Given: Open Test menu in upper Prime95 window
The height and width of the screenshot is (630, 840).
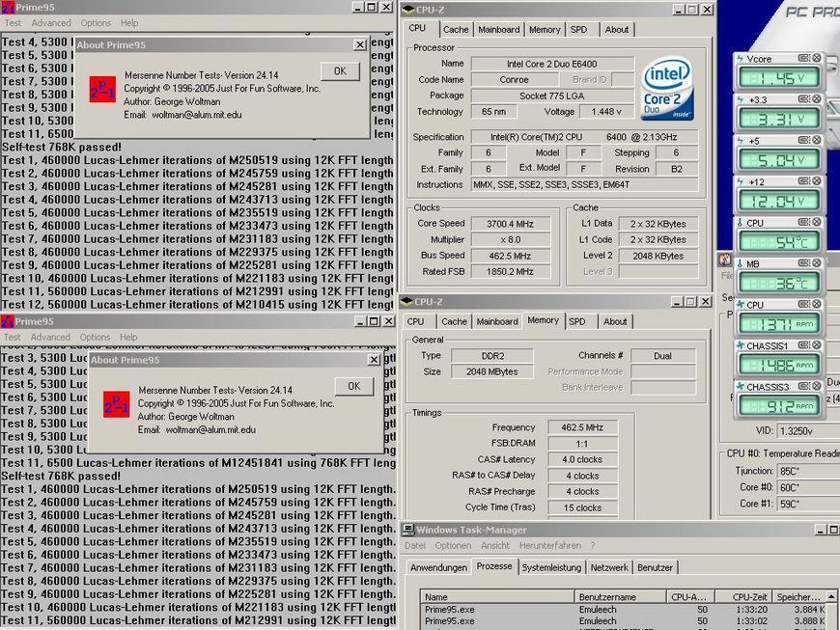Looking at the screenshot, I should [13, 23].
